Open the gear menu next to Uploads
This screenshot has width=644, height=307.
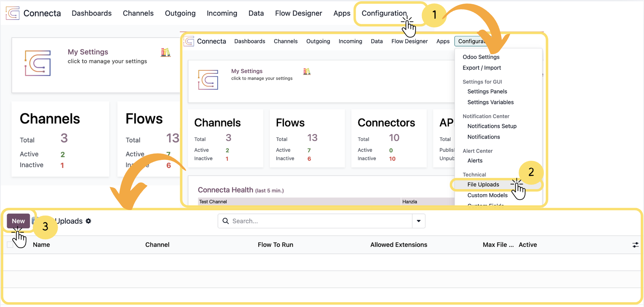[88, 221]
